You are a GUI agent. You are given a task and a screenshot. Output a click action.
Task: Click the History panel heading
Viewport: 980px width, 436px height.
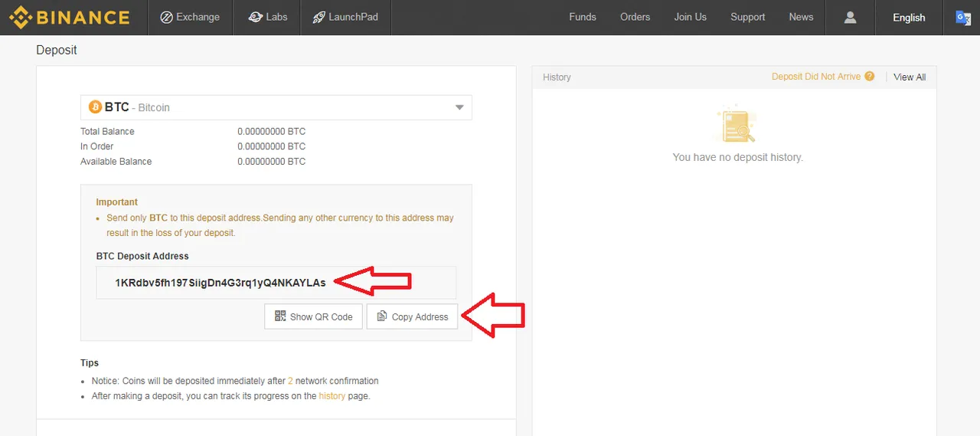click(x=557, y=77)
